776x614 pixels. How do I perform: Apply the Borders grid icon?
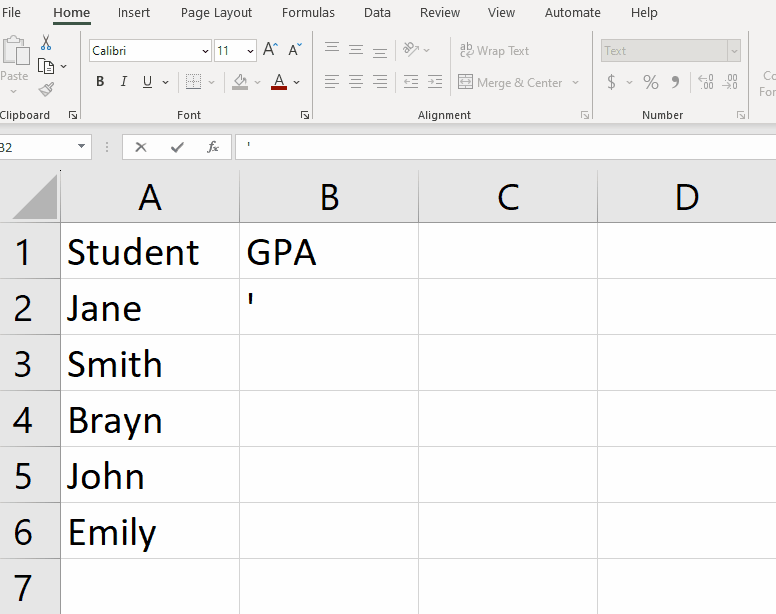(193, 82)
